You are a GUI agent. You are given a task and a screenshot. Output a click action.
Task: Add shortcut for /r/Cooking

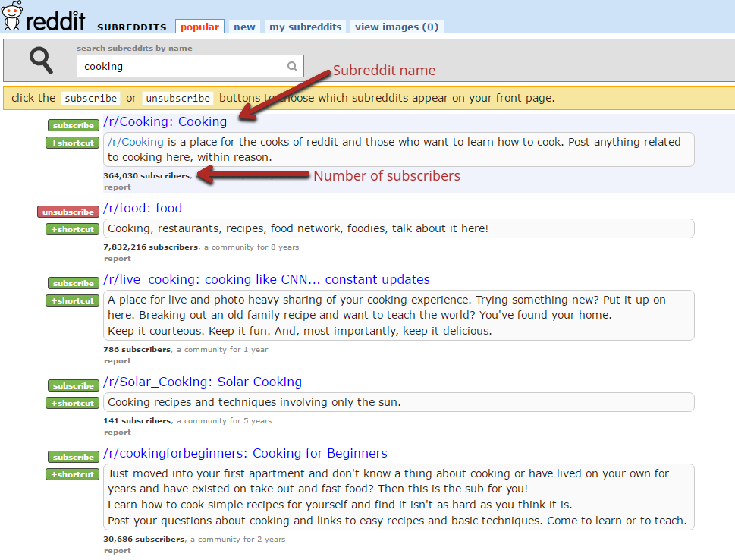click(x=73, y=143)
